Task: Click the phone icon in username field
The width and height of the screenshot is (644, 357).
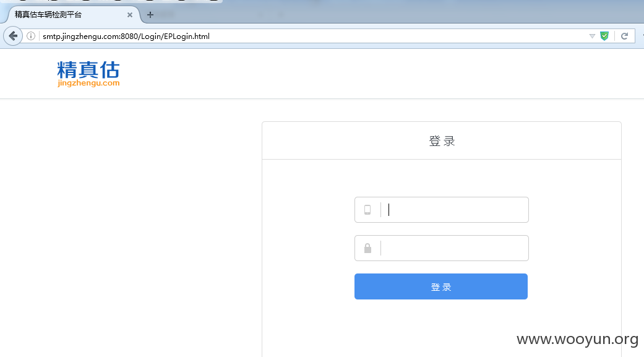Action: tap(367, 210)
